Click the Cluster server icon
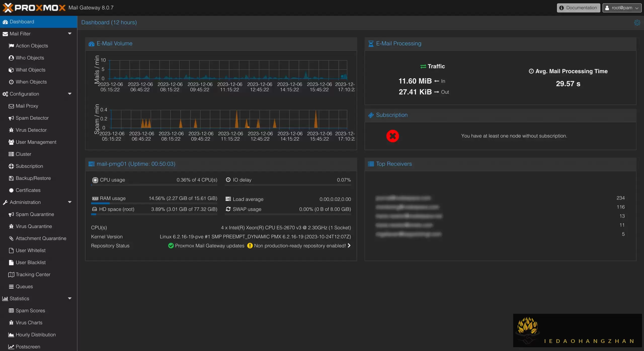Image resolution: width=644 pixels, height=351 pixels. (x=11, y=154)
